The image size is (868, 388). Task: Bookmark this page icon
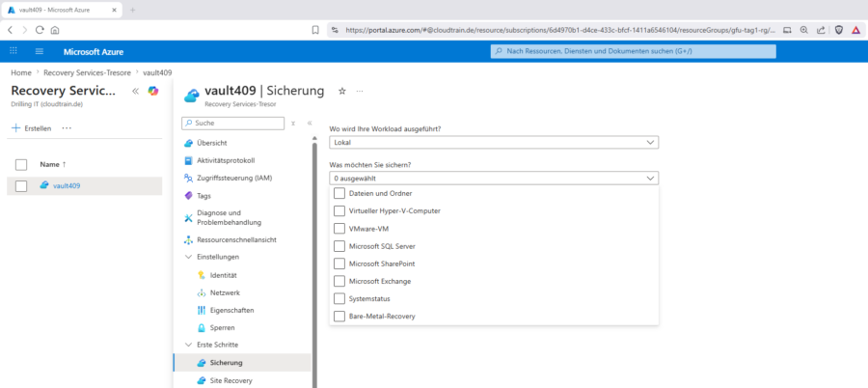(x=315, y=30)
